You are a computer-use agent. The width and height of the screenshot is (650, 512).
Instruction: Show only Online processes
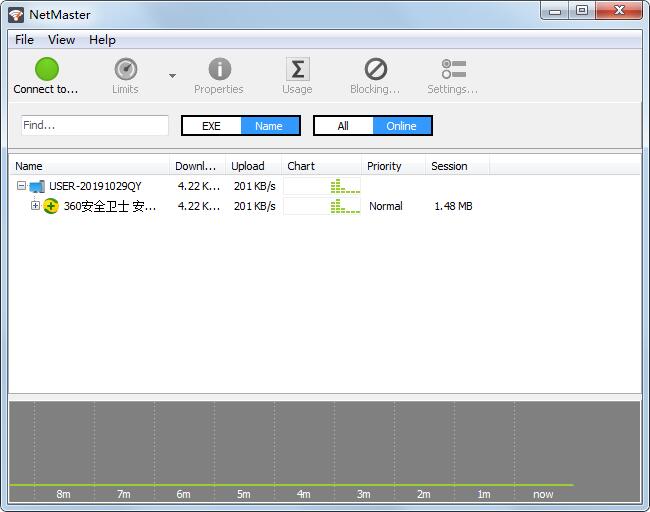coord(402,126)
